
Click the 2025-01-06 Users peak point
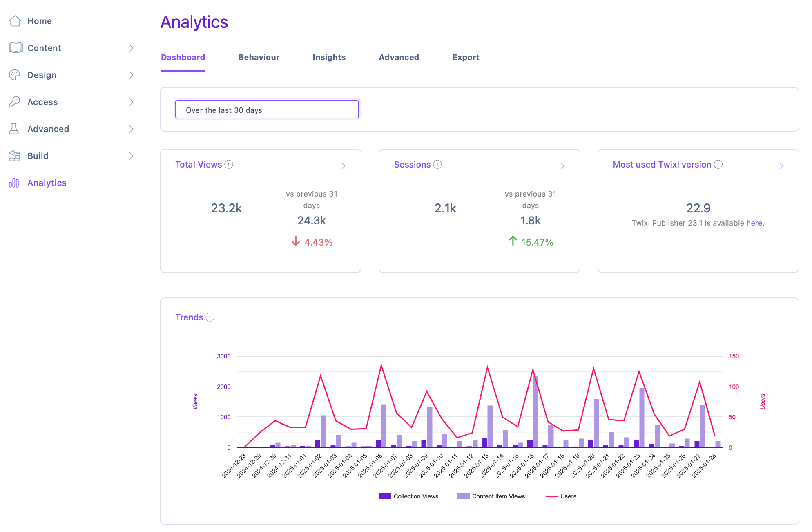click(381, 365)
